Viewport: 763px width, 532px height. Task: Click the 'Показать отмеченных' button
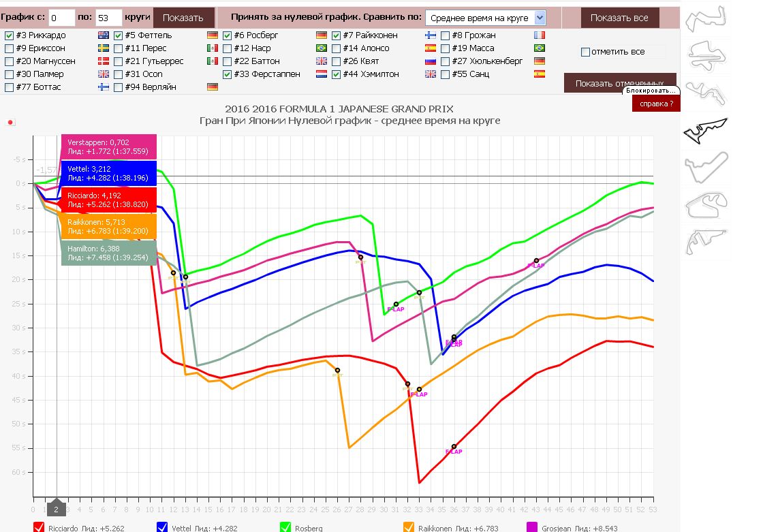[x=619, y=83]
